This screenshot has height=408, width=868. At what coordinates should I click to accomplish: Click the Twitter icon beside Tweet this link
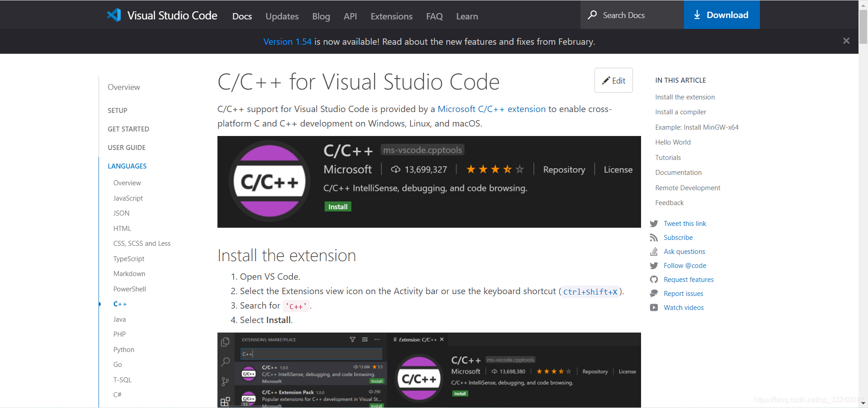(x=654, y=224)
